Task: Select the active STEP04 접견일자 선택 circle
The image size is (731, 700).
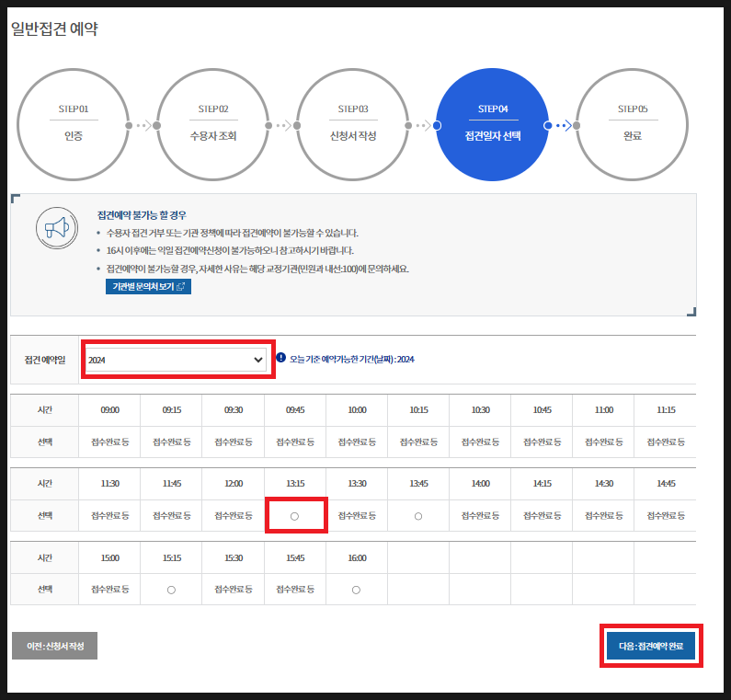Action: coord(493,124)
